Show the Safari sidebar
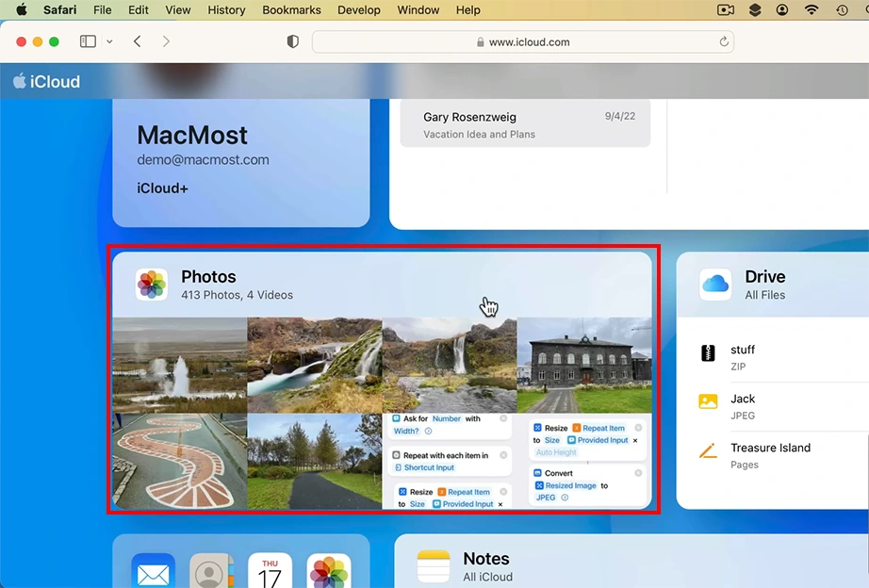Viewport: 869px width, 588px height. (88, 41)
